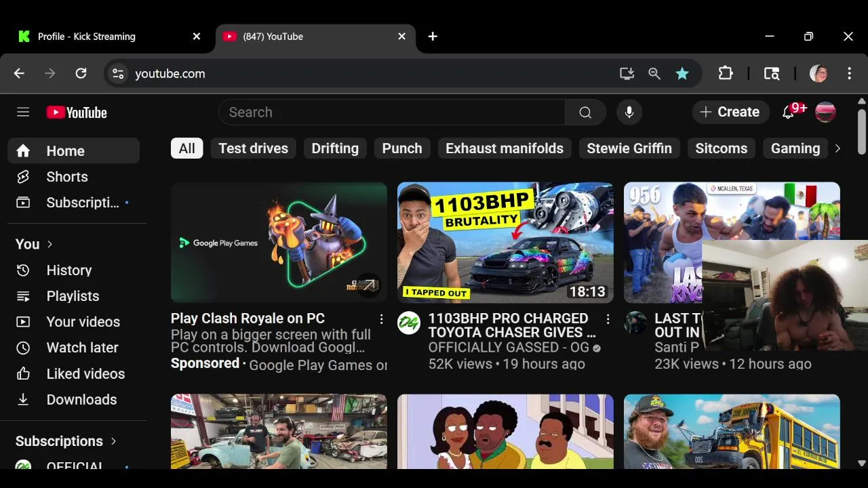Go back with browser back arrow
Image resolution: width=868 pixels, height=488 pixels.
pos(19,73)
